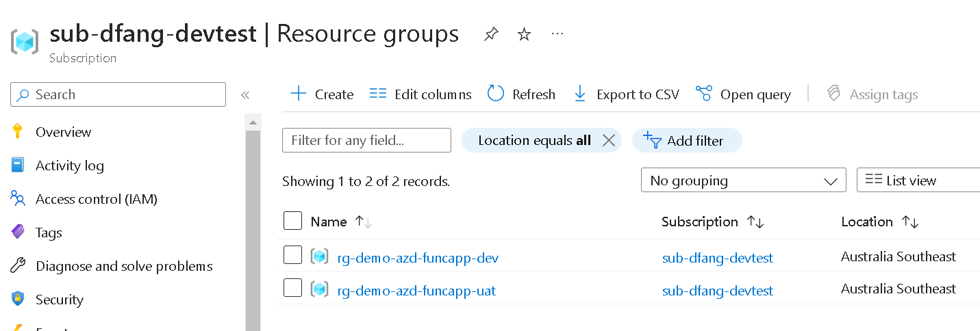Click the Location column header
The height and width of the screenshot is (331, 980).
867,222
